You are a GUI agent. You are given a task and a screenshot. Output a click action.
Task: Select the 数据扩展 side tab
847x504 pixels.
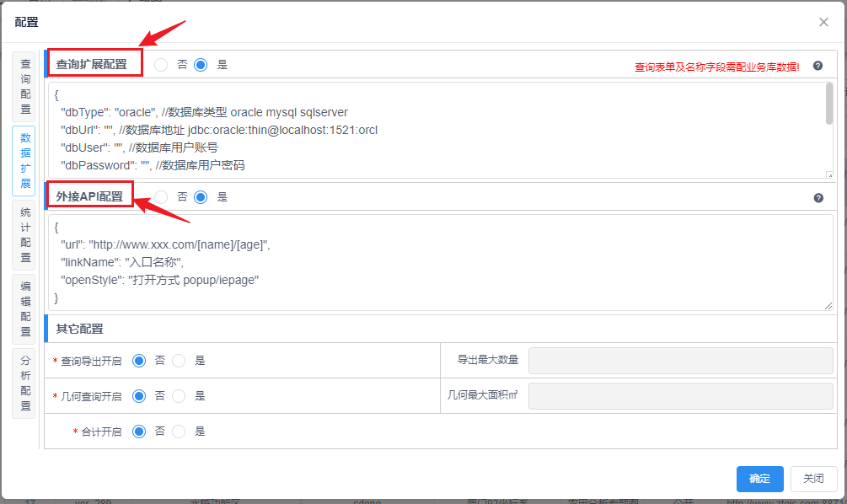(x=24, y=161)
